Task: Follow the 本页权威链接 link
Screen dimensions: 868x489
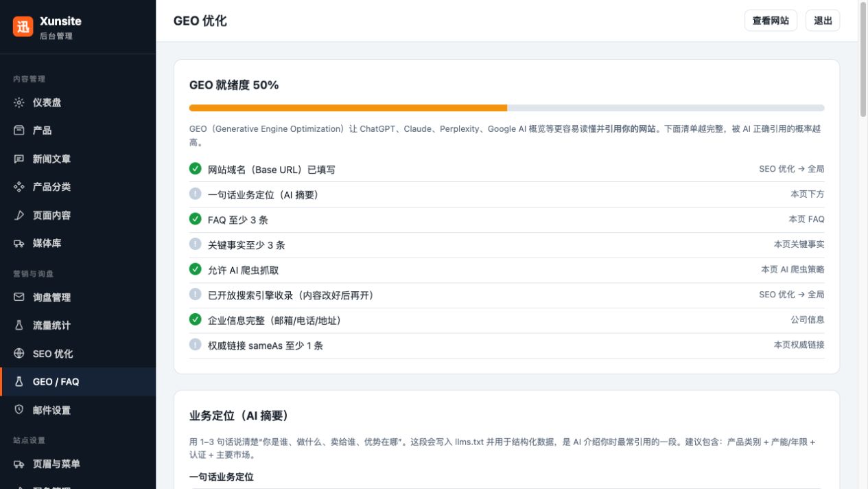Action: point(799,345)
